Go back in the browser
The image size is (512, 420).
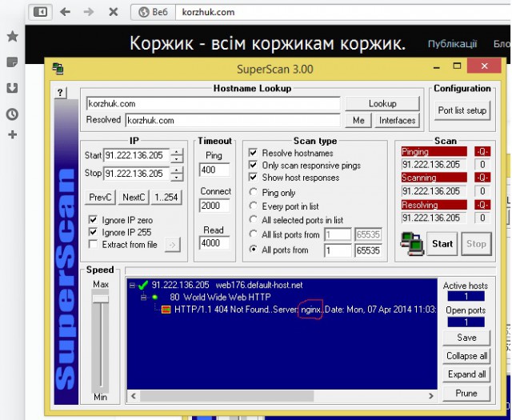point(66,12)
